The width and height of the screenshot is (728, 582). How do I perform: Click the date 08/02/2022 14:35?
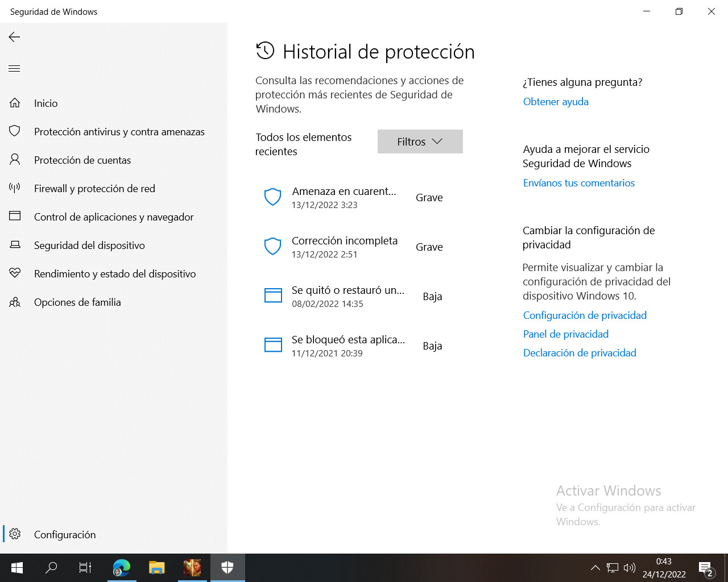click(x=328, y=304)
